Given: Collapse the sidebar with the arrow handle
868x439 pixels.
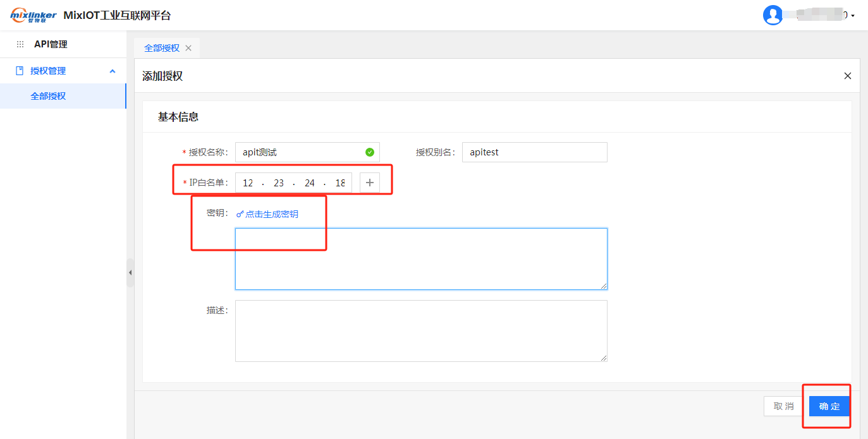Looking at the screenshot, I should (x=130, y=273).
